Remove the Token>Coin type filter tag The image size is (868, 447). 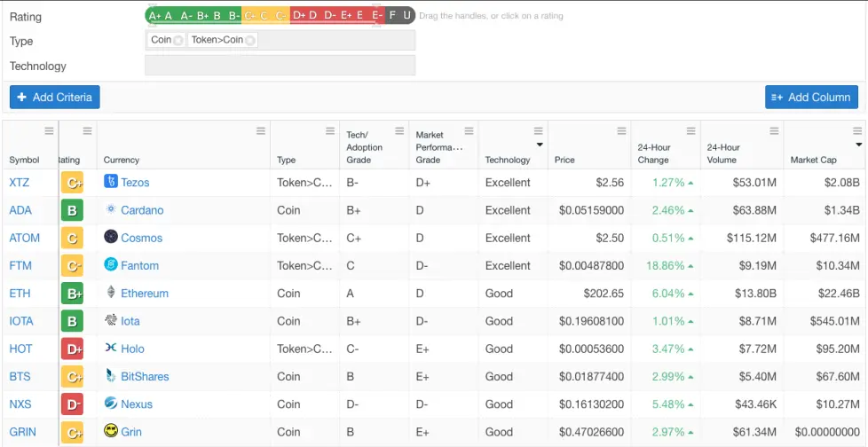tap(250, 41)
